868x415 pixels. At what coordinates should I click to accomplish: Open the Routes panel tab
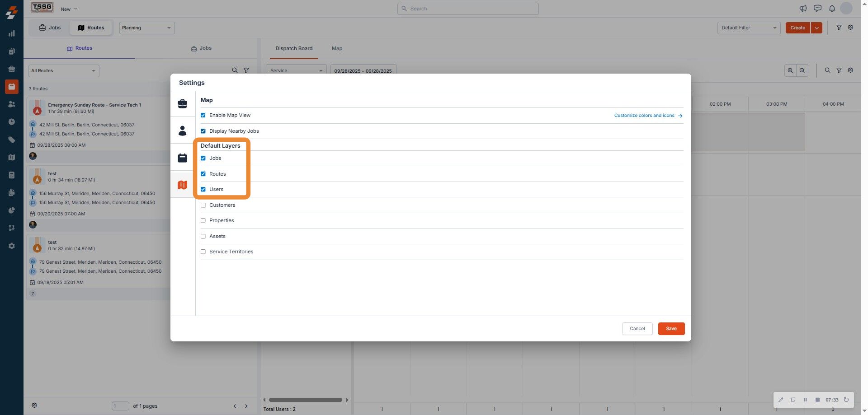tap(79, 48)
